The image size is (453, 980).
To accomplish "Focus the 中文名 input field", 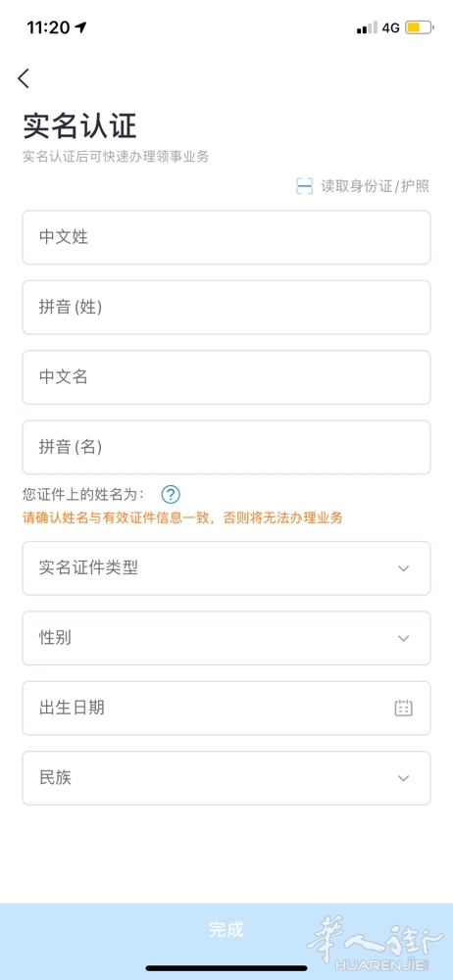I will pos(226,377).
